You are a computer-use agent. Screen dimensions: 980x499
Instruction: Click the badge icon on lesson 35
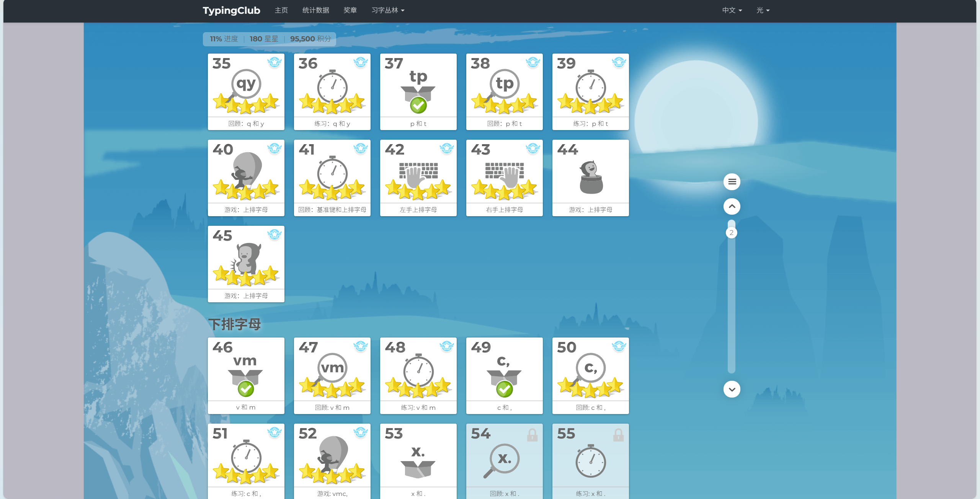pyautogui.click(x=274, y=62)
